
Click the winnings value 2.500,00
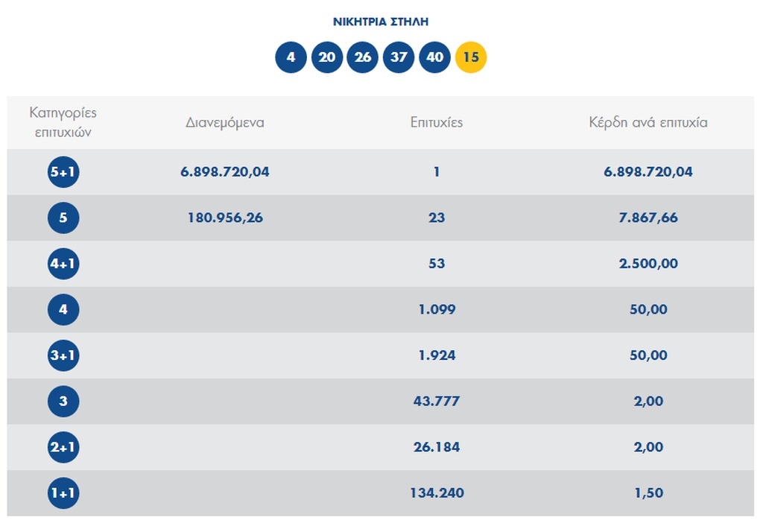(648, 263)
